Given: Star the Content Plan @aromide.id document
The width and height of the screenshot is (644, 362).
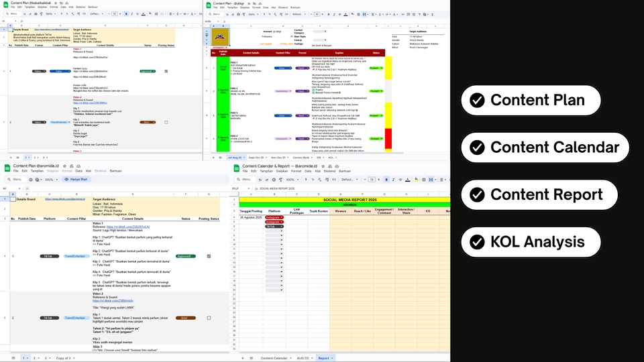Looking at the screenshot, I should (64, 166).
